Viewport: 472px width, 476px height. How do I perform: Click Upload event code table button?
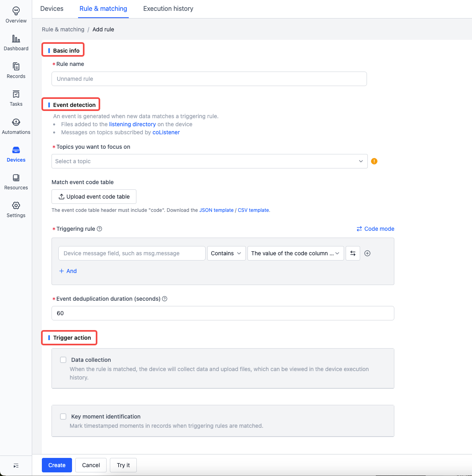(x=94, y=197)
